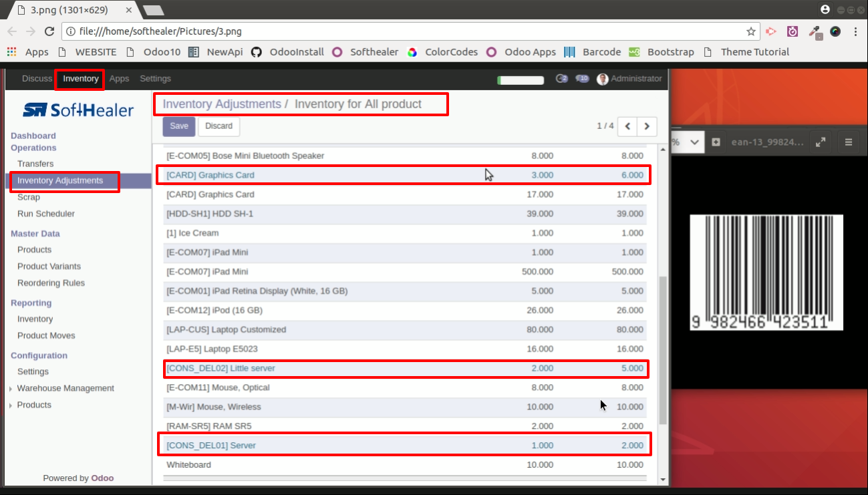Open the purple stopwatch extension icon

[792, 31]
